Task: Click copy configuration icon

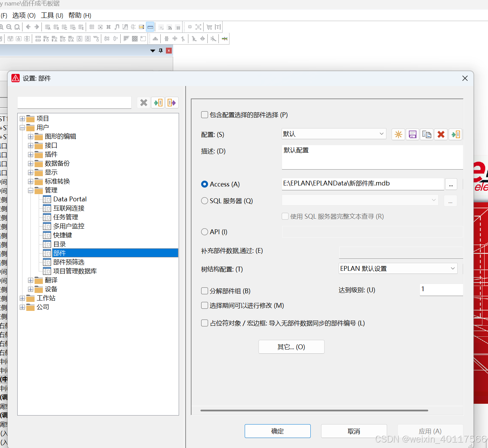Action: (x=427, y=134)
